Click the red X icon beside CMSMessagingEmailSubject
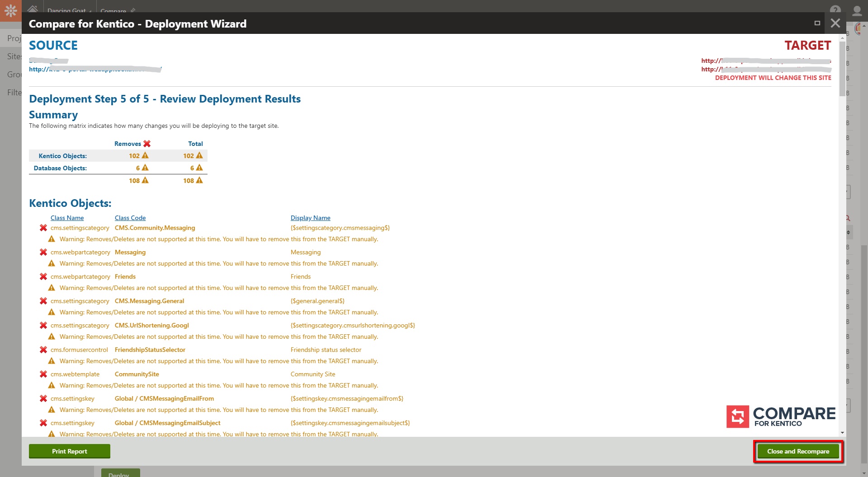 pyautogui.click(x=43, y=423)
